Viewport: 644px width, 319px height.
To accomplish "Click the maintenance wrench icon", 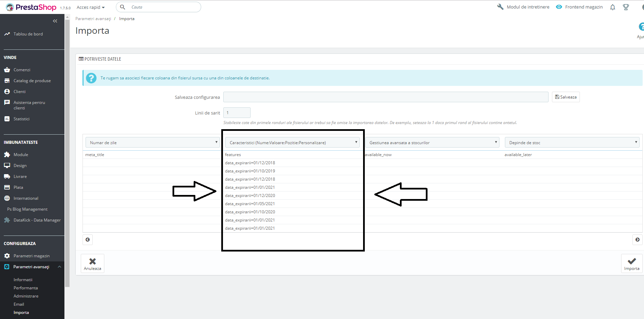I will (x=500, y=7).
